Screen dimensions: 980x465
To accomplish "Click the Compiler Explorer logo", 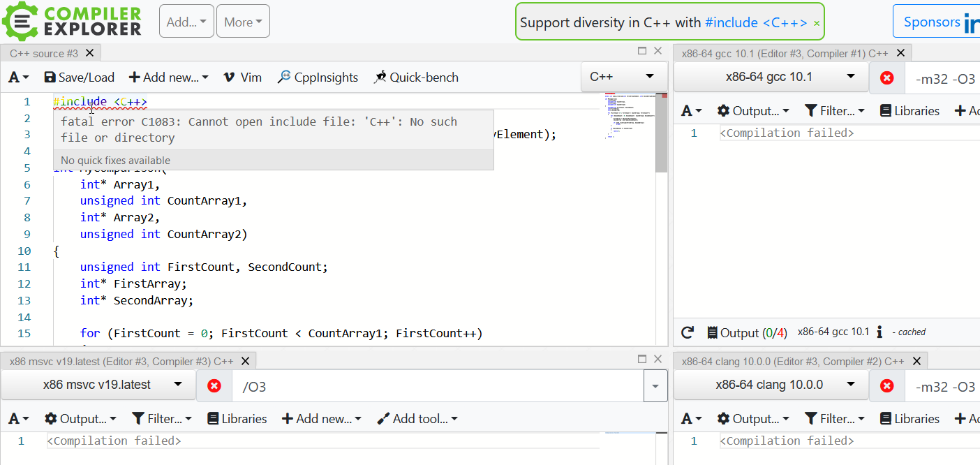I will coord(72,21).
